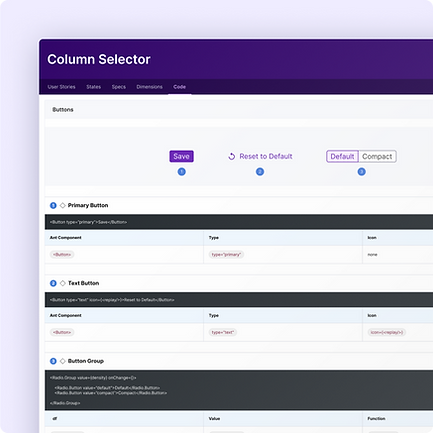Go to the Dimensions tab
This screenshot has height=433, width=433.
pos(149,87)
